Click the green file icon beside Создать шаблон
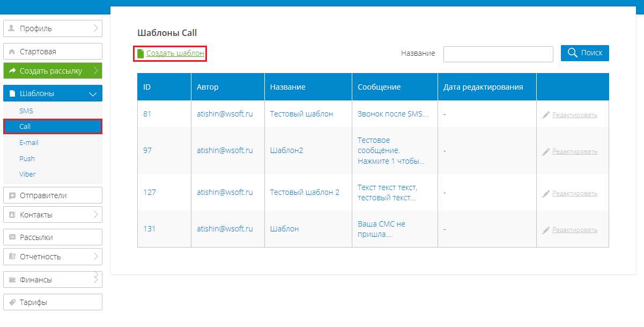The height and width of the screenshot is (327, 644). [140, 54]
